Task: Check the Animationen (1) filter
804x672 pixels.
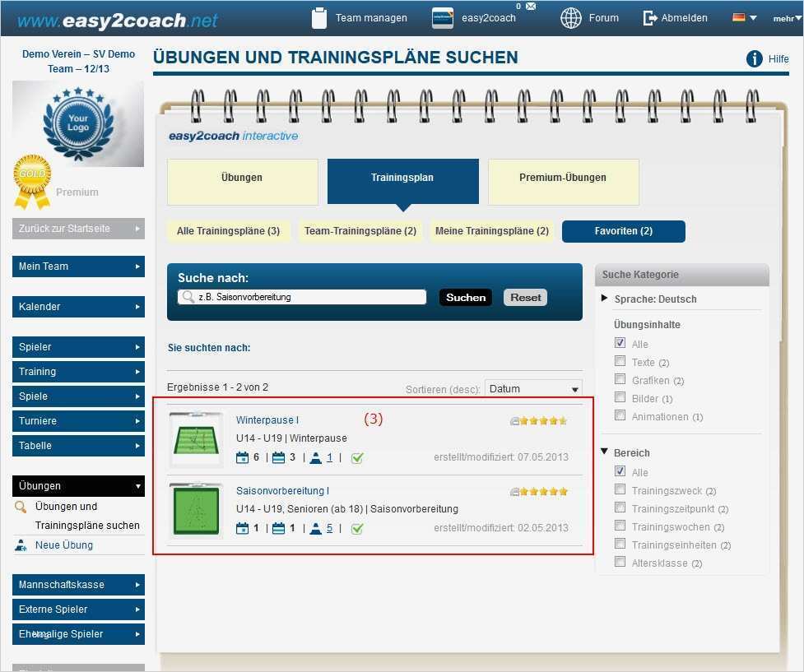Action: point(620,415)
